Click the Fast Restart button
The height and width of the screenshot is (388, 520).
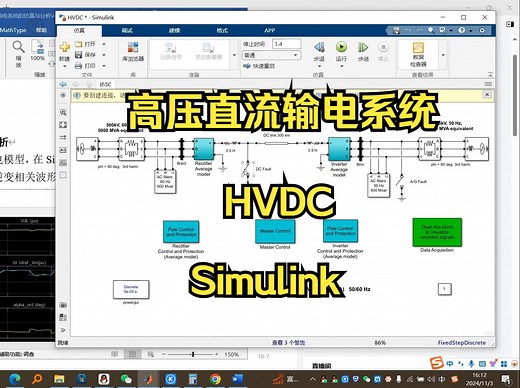tap(259, 66)
